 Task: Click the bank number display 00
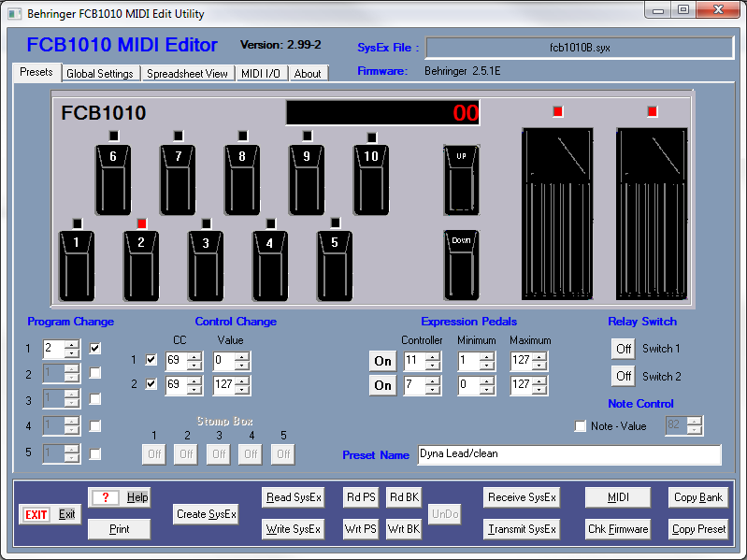(382, 113)
